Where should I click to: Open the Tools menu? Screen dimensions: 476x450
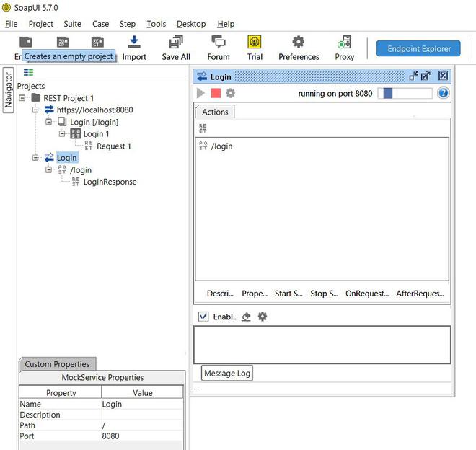coord(156,24)
